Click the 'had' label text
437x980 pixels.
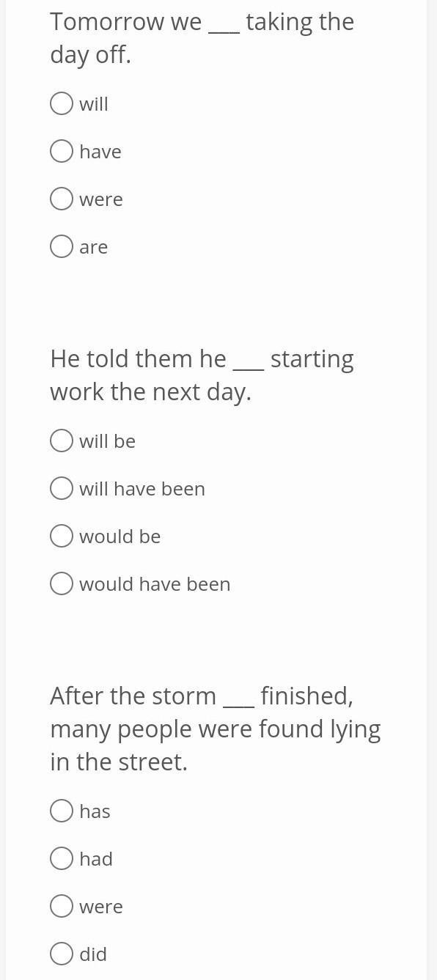96,859
